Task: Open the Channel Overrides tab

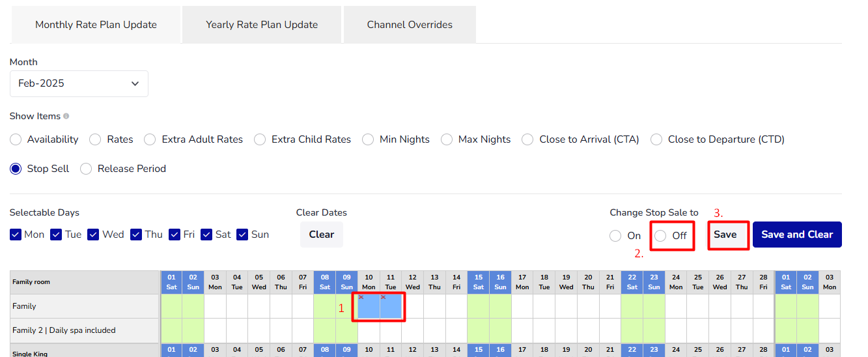Action: coord(410,25)
